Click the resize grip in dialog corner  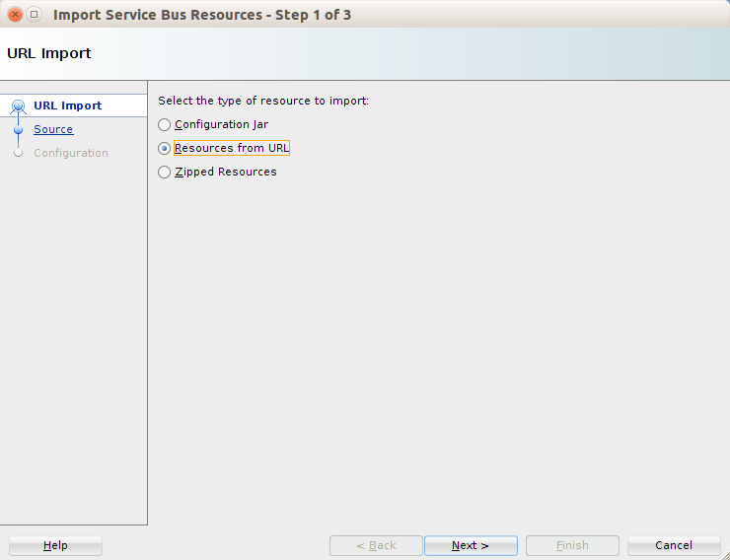click(724, 554)
